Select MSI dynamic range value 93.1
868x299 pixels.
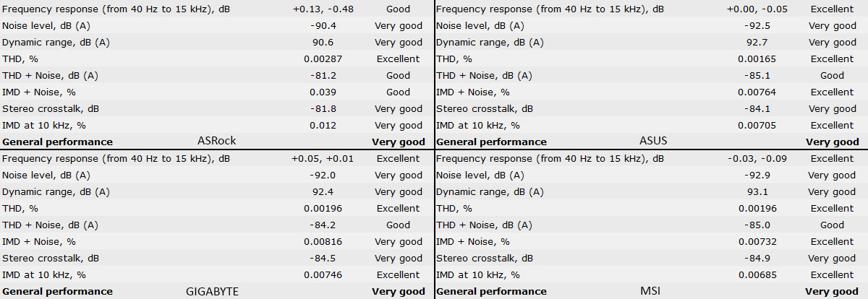click(x=757, y=192)
